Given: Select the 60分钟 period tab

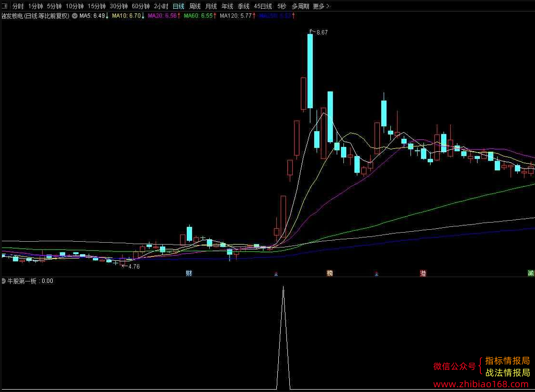Looking at the screenshot, I should point(140,6).
